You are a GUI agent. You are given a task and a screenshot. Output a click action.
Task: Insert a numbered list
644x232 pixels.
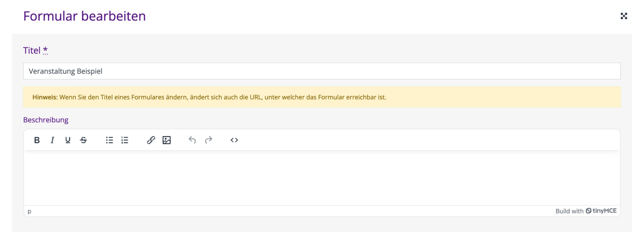pos(125,140)
